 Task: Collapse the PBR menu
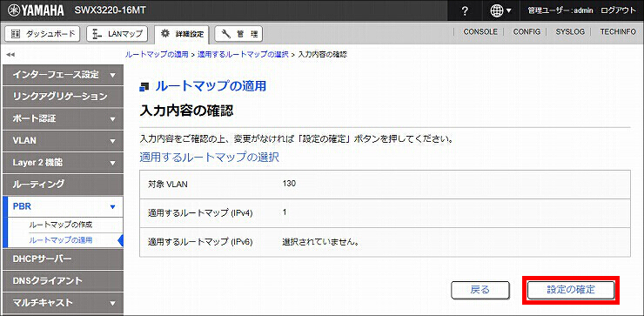tap(63, 206)
